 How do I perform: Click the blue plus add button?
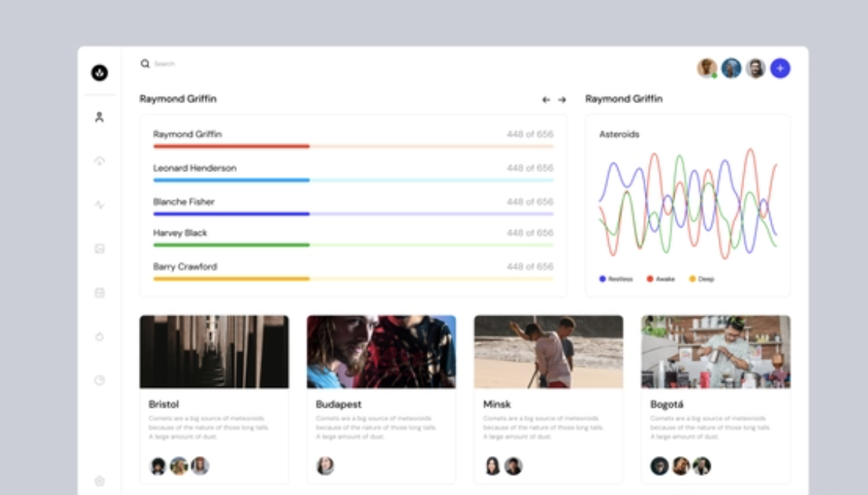click(779, 69)
